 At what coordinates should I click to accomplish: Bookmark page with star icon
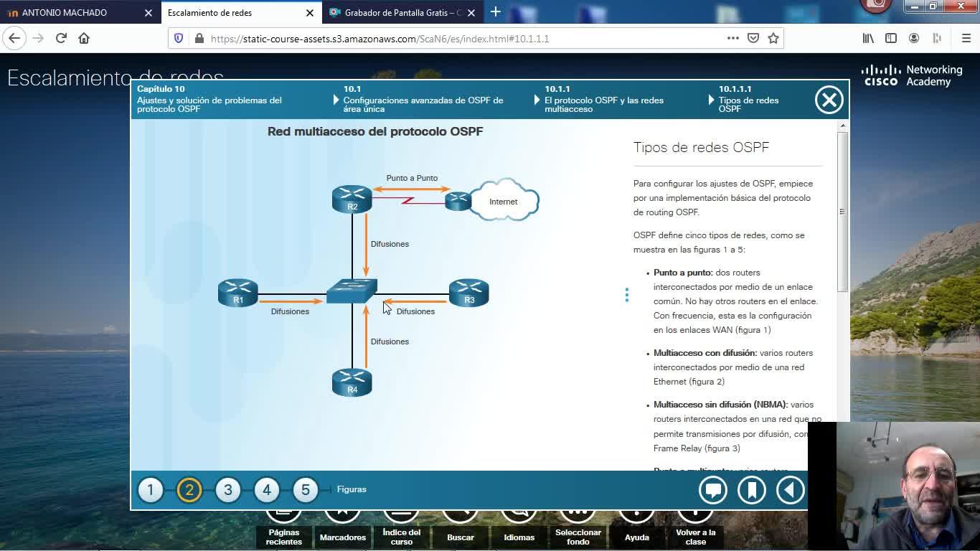click(x=773, y=38)
